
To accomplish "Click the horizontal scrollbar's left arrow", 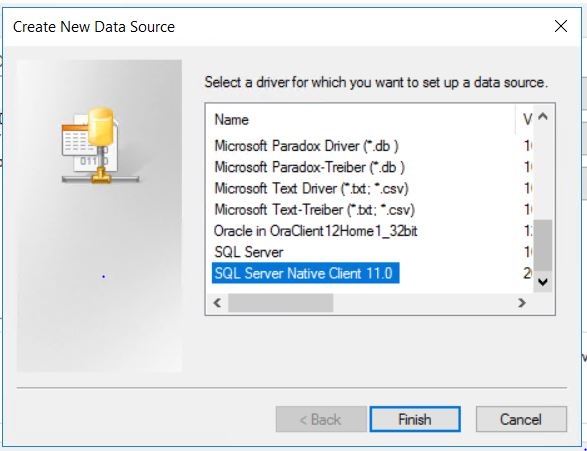I will [217, 302].
